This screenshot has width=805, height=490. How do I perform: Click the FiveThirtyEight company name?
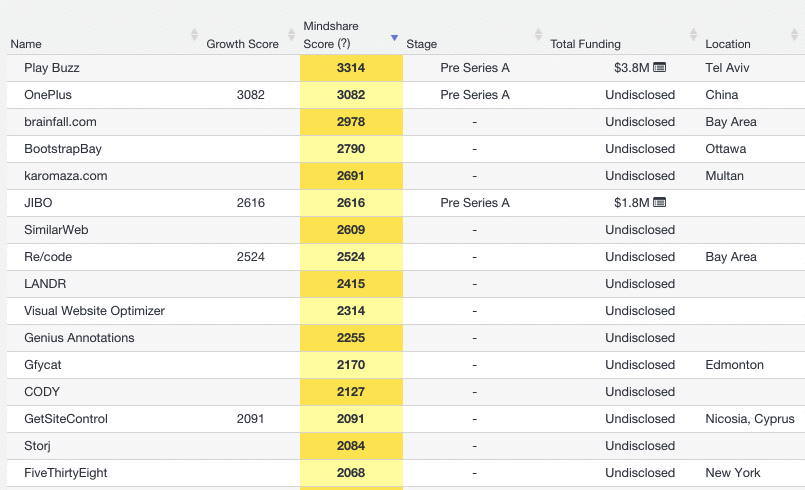pos(66,473)
